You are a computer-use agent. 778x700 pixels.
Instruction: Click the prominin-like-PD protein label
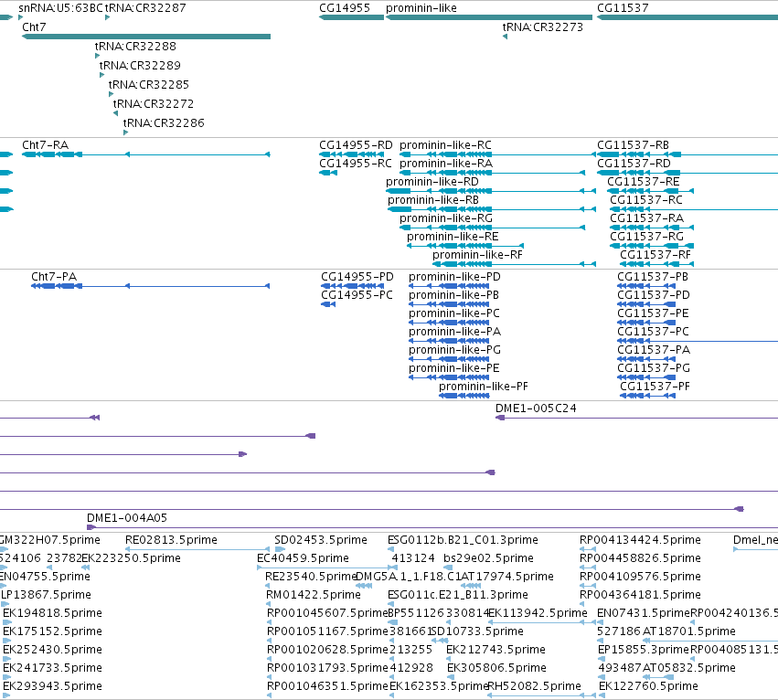(454, 277)
